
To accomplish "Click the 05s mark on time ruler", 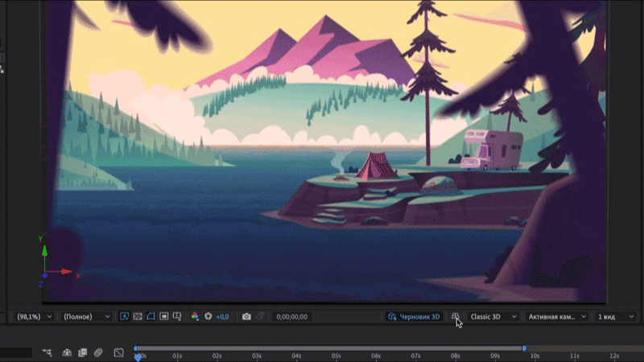I will 336,355.
